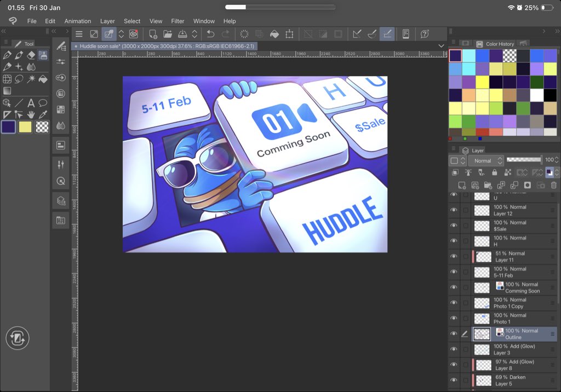
Task: Select the Lasso selection tool
Action: tap(19, 79)
